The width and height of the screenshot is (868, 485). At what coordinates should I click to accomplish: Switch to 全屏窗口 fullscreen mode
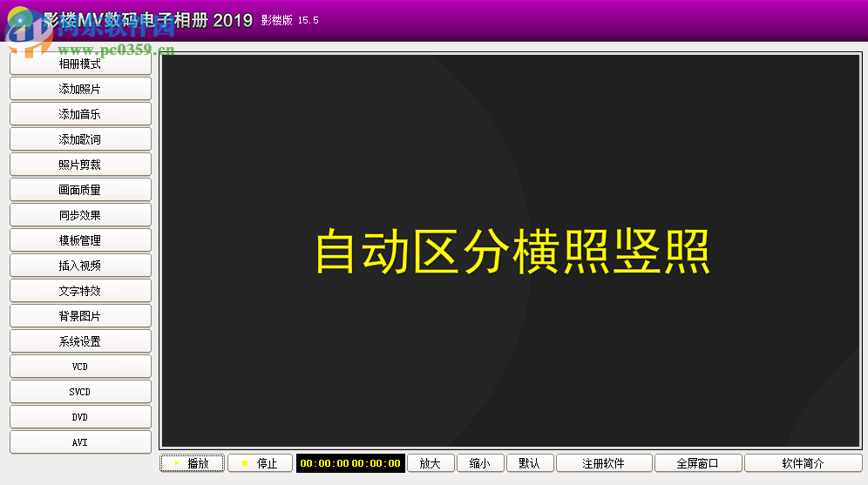pyautogui.click(x=698, y=463)
